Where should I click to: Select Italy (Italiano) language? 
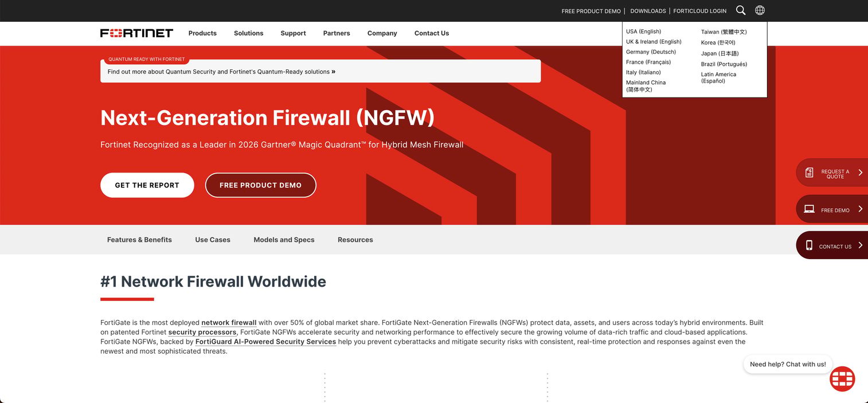pyautogui.click(x=643, y=72)
